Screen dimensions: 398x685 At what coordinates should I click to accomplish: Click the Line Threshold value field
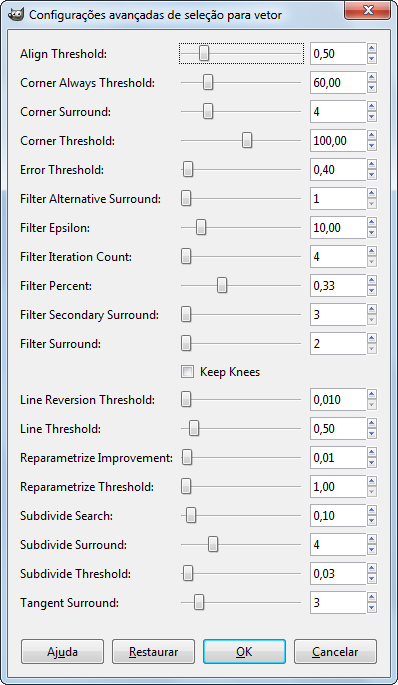(338, 429)
